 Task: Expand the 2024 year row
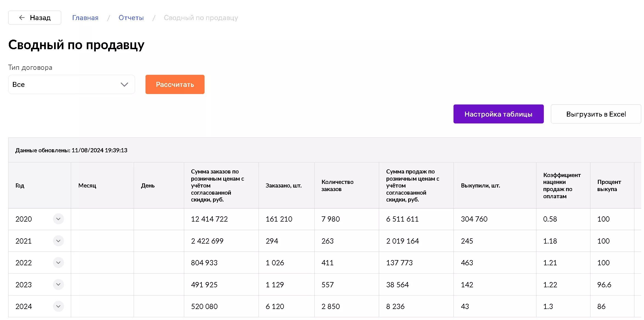(x=58, y=306)
